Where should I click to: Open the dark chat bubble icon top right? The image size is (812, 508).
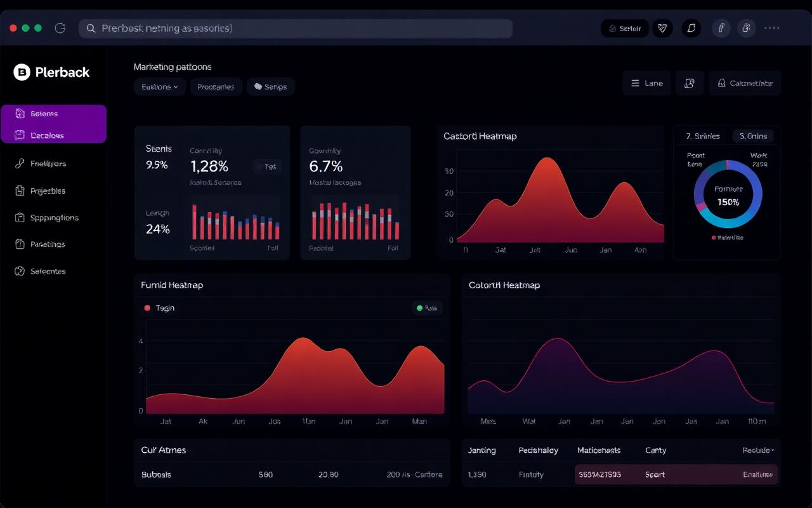(x=691, y=28)
